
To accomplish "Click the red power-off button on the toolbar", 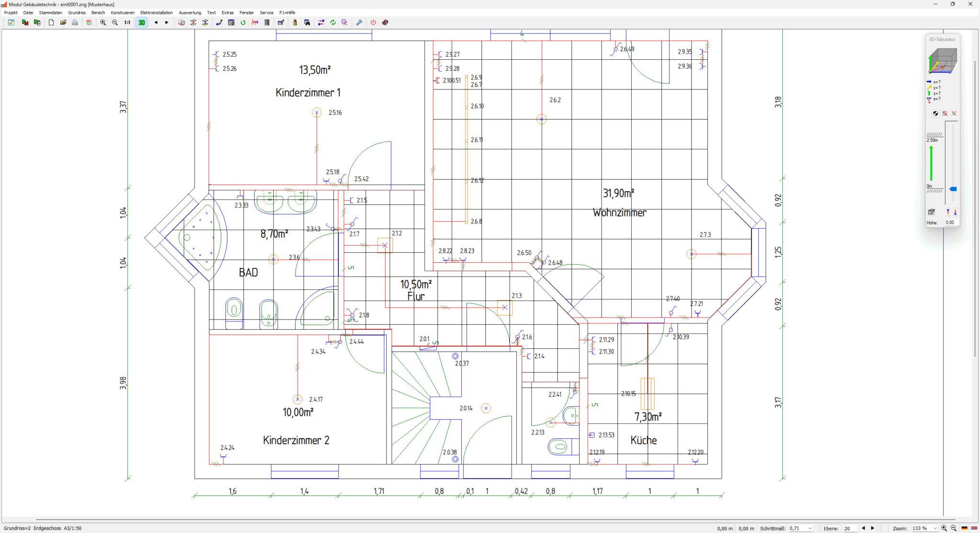I will pos(373,22).
